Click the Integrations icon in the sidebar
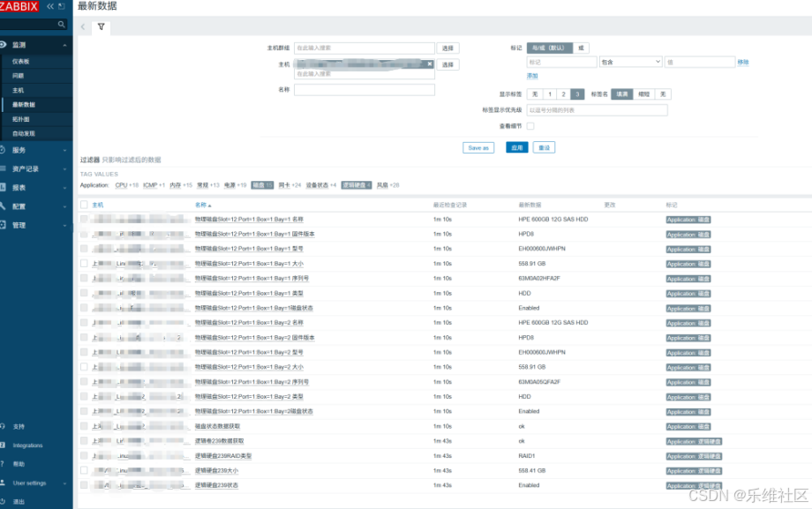The image size is (812, 509). click(x=4, y=445)
